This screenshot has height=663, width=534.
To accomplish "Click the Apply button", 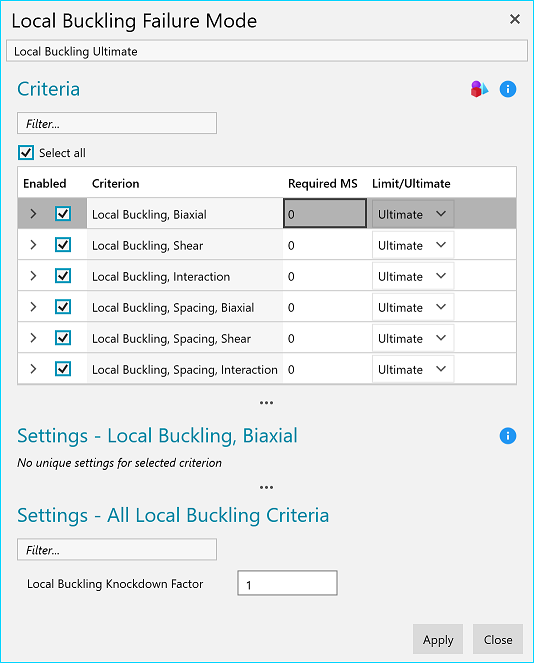I will tap(438, 639).
